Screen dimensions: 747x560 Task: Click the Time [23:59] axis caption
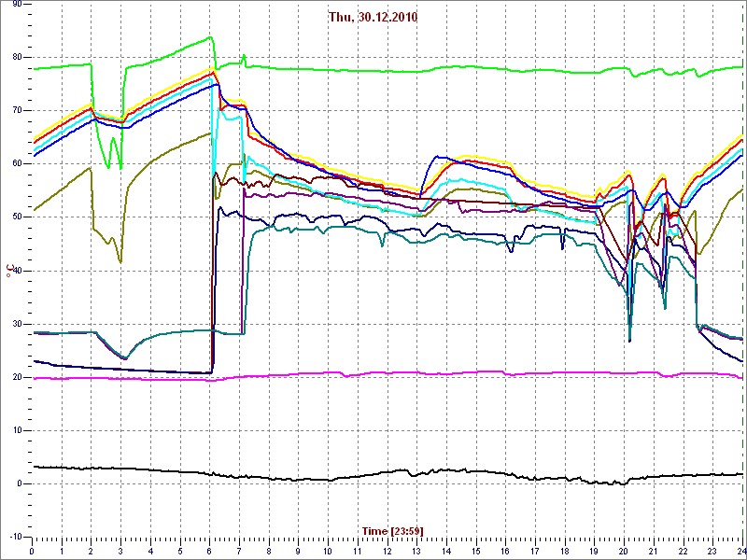[x=393, y=530]
